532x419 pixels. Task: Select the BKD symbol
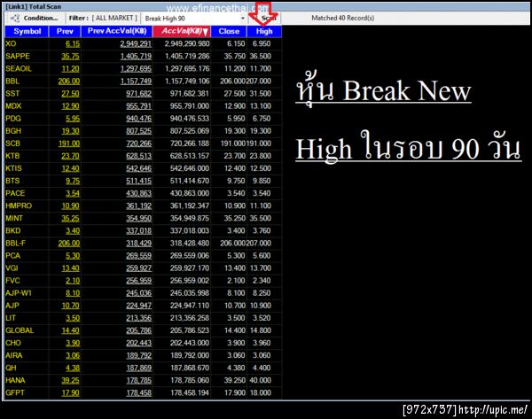click(13, 231)
